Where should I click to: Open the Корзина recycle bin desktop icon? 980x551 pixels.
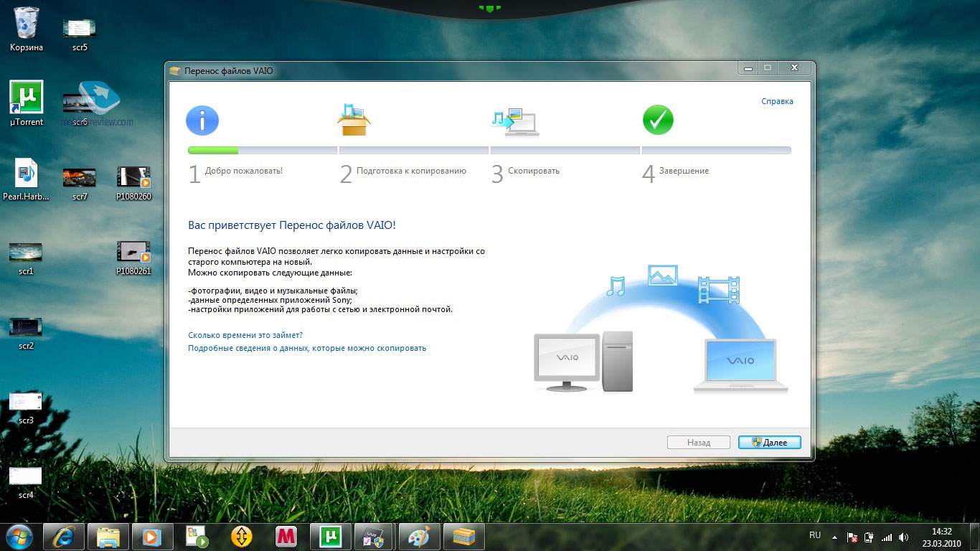27,29
